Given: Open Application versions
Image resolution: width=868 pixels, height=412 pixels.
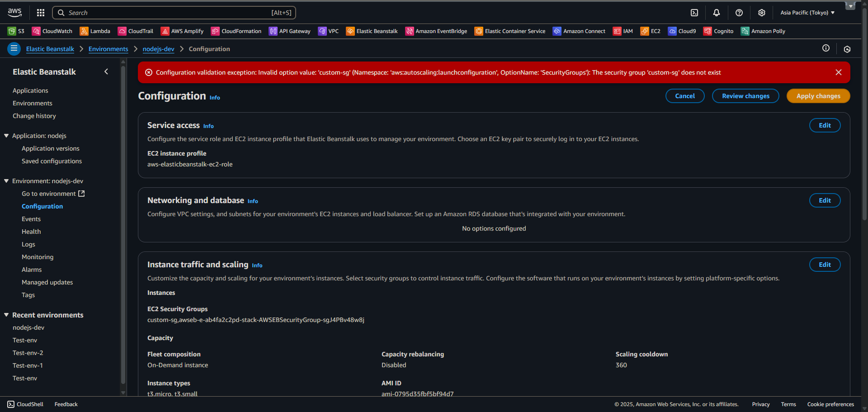Looking at the screenshot, I should [x=51, y=148].
